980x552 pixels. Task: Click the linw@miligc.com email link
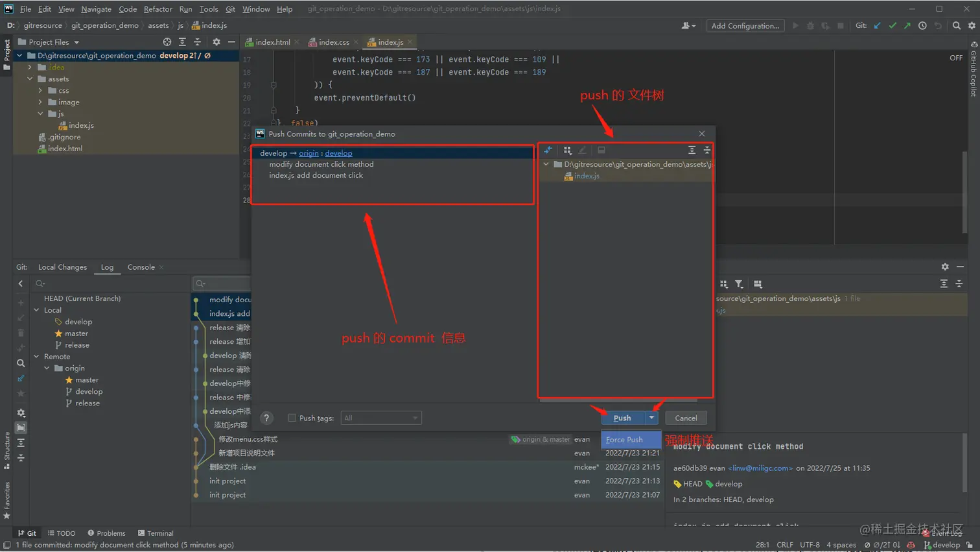(x=760, y=468)
